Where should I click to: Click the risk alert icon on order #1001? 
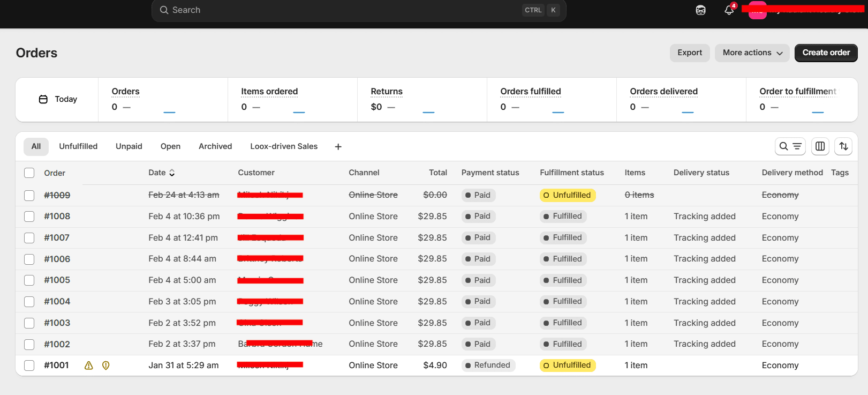106,366
